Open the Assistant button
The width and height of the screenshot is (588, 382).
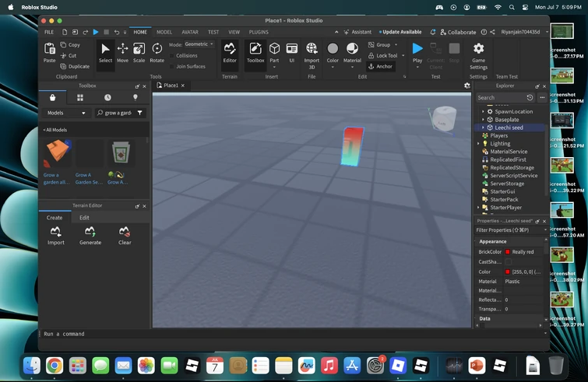pyautogui.click(x=357, y=32)
